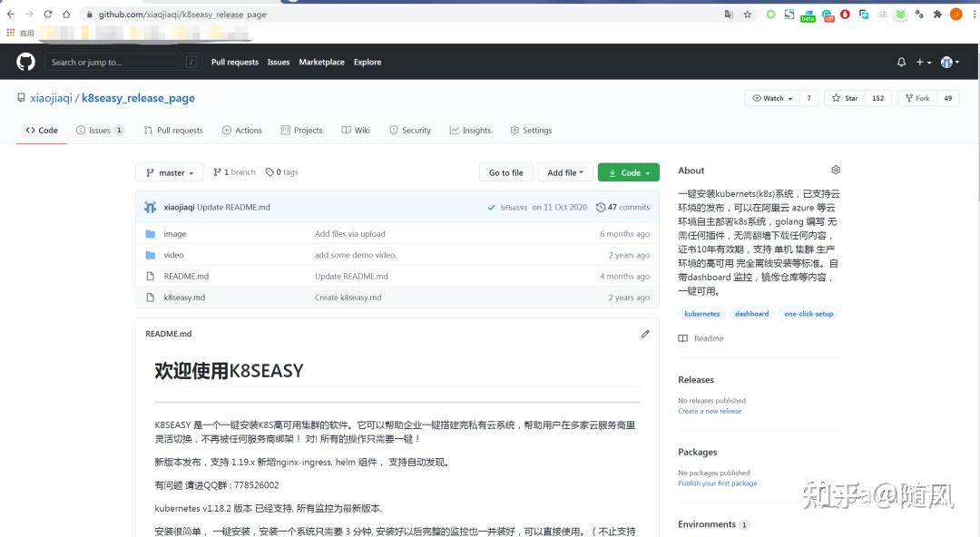Open Marketplace in top navigation
Image resolution: width=980 pixels, height=537 pixels.
pos(321,62)
